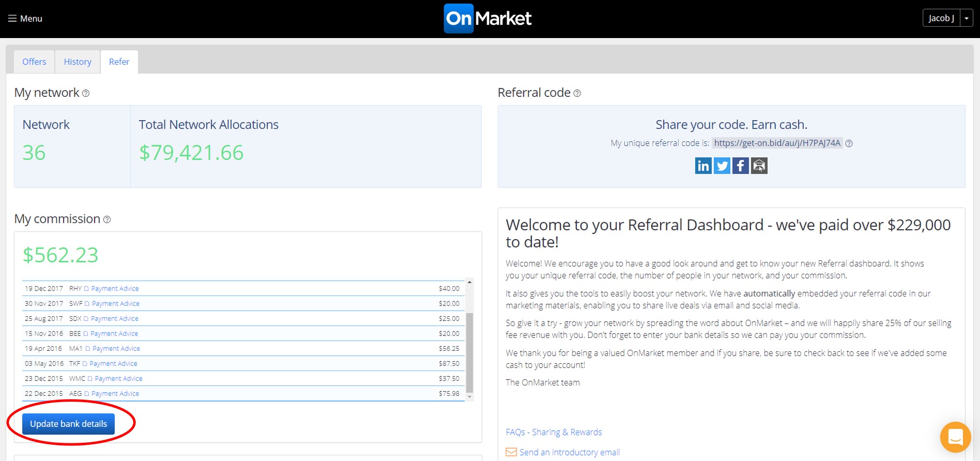Share referral code on Twitter
This screenshot has width=980, height=461.
722,166
